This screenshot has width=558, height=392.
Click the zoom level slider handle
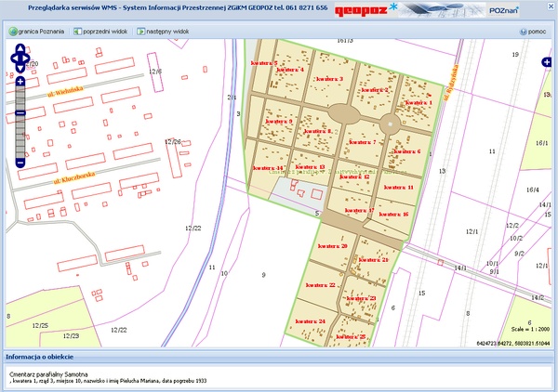coord(20,111)
